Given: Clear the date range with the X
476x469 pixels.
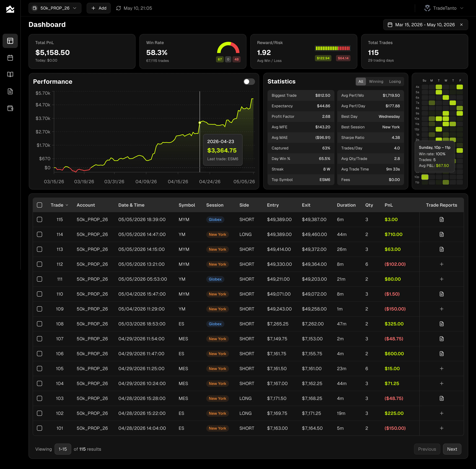Looking at the screenshot, I should click(461, 25).
